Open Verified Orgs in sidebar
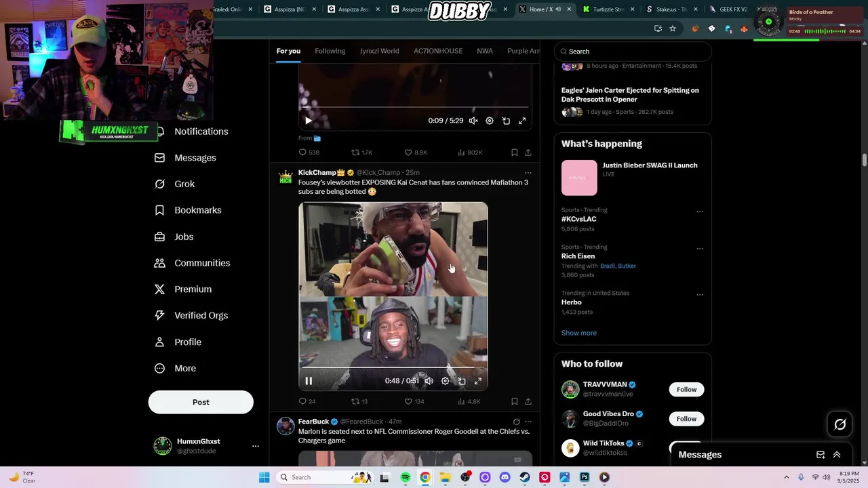Screen dimensions: 868x488 191,315
